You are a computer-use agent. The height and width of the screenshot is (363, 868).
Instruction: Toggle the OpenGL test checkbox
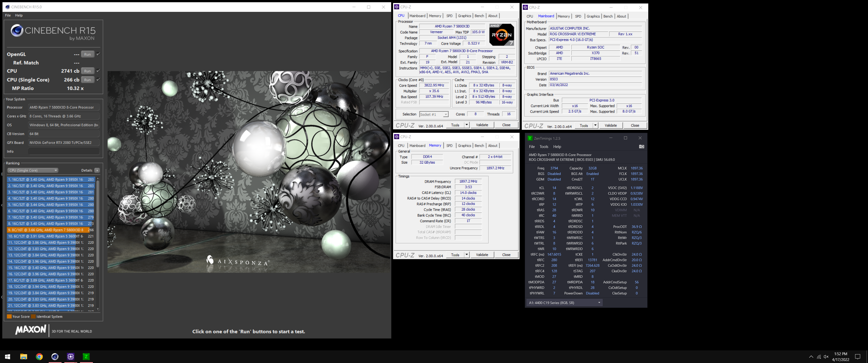coord(98,54)
